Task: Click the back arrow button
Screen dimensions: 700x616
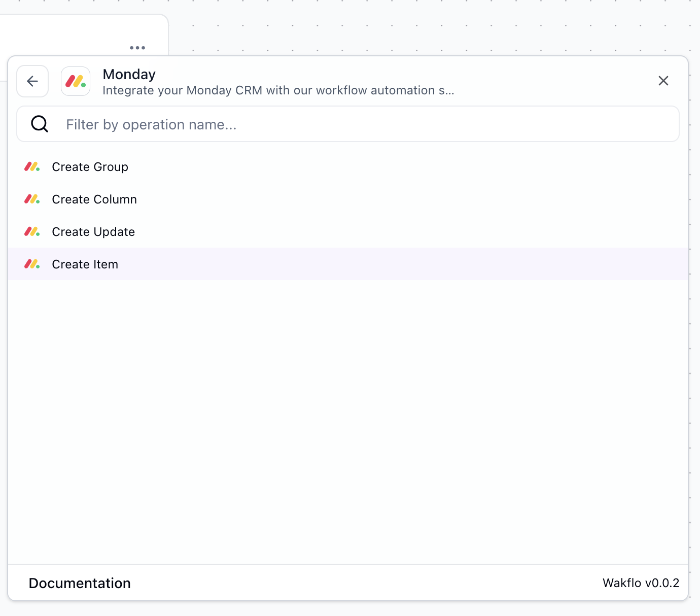Action: pos(32,81)
